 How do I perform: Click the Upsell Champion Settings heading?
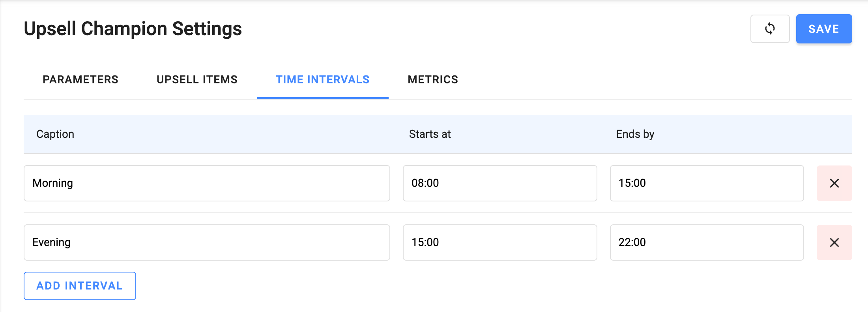133,29
